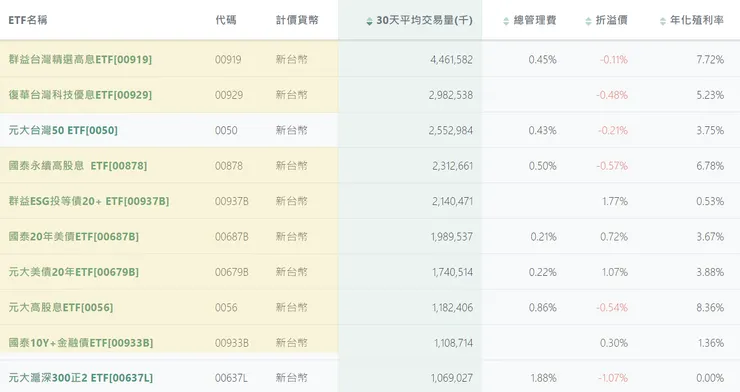Click premium/discount value -0.54%
The height and width of the screenshot is (392, 740).
click(x=612, y=307)
